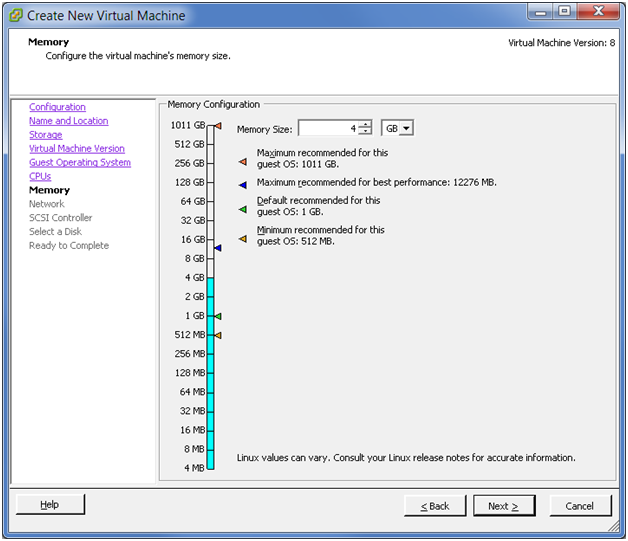Click the Ready to Complete step
Image resolution: width=628 pixels, height=541 pixels.
coord(69,245)
